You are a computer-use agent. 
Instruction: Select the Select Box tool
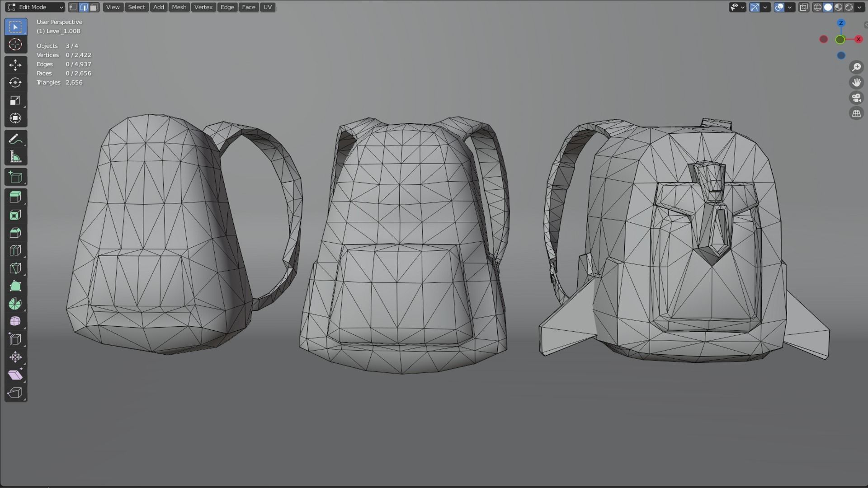[x=15, y=27]
